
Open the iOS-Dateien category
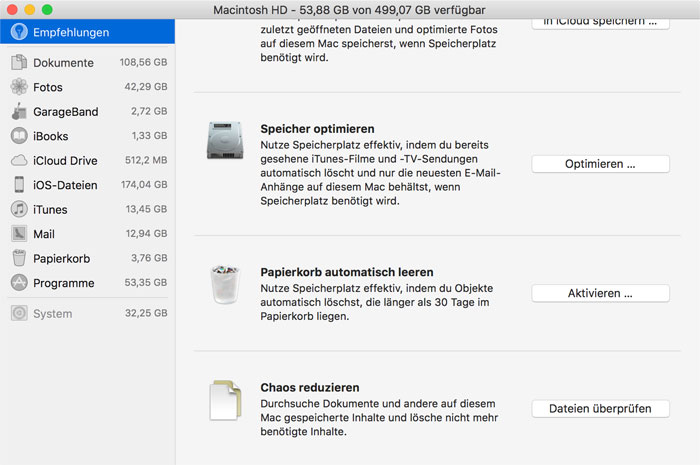[x=88, y=184]
